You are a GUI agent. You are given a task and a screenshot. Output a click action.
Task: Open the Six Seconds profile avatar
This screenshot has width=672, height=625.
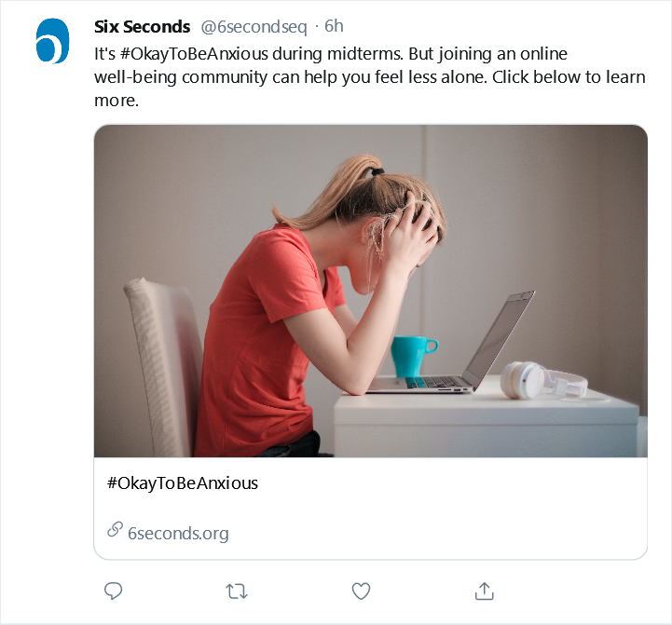tap(53, 42)
